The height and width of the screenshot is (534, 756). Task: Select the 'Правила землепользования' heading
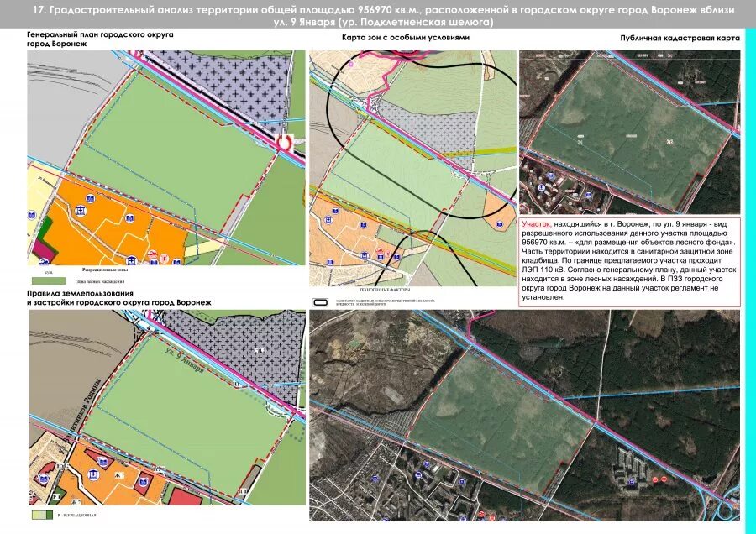pos(119,298)
